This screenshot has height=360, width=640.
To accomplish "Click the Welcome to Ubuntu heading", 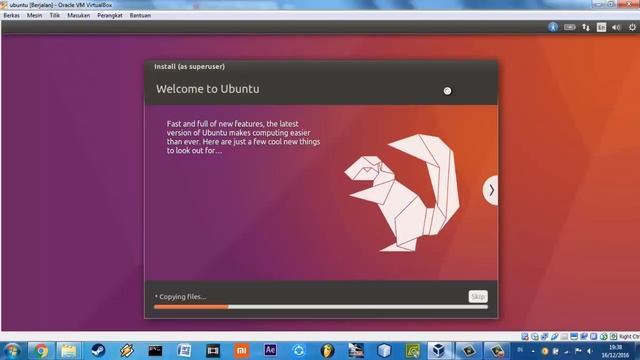I will point(207,89).
